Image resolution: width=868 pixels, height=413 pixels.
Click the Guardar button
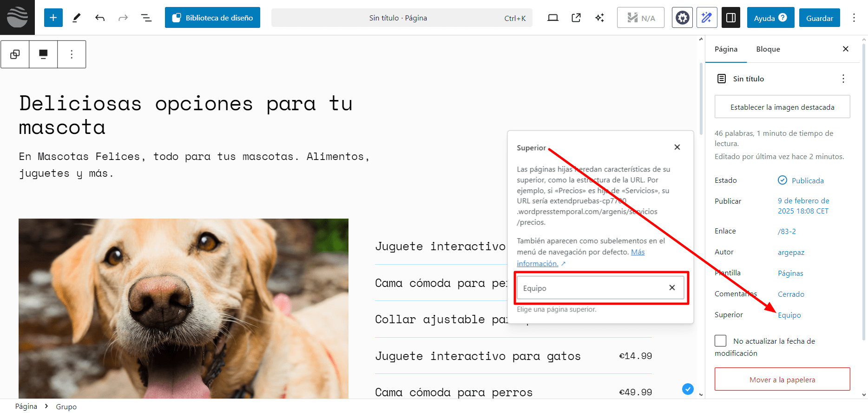click(820, 18)
